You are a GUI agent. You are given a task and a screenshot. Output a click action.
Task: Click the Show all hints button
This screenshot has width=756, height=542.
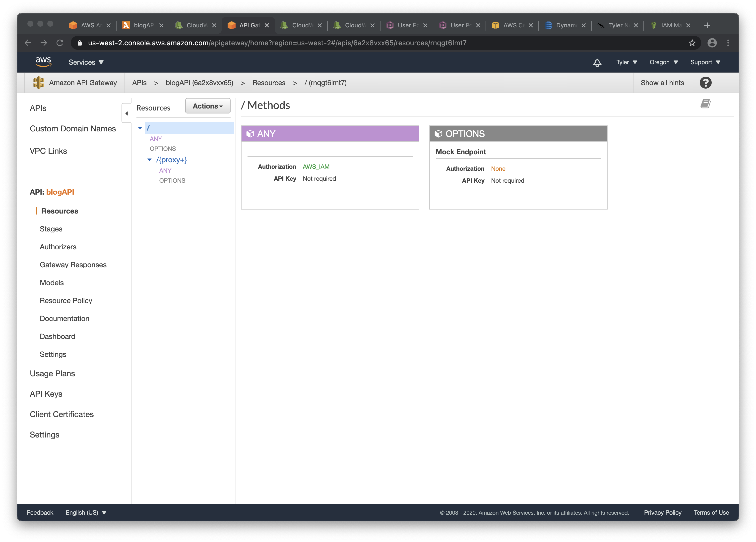(x=662, y=83)
